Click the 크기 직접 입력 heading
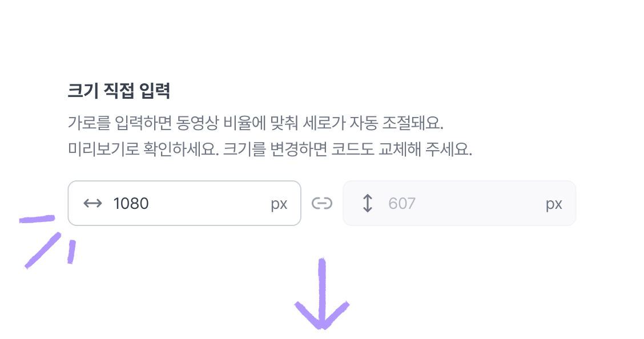The image size is (644, 339). [119, 91]
